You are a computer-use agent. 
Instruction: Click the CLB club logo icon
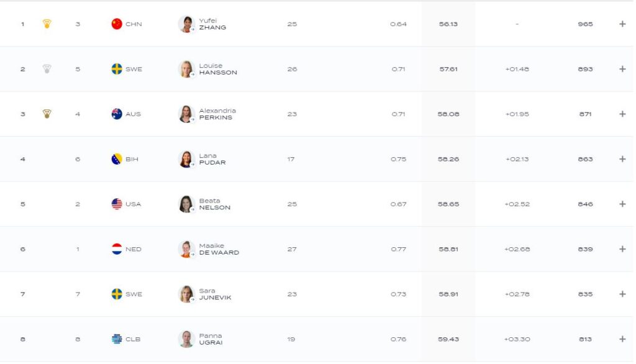click(117, 339)
